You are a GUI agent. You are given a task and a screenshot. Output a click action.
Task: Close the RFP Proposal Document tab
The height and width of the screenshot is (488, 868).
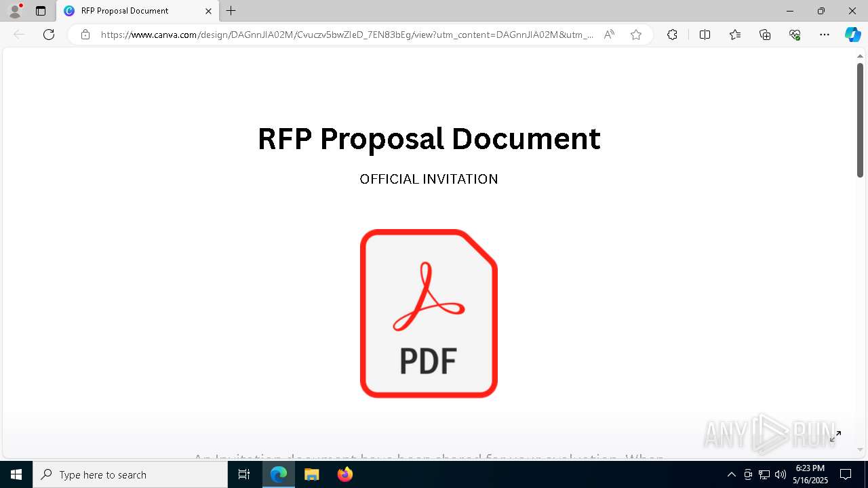(208, 11)
